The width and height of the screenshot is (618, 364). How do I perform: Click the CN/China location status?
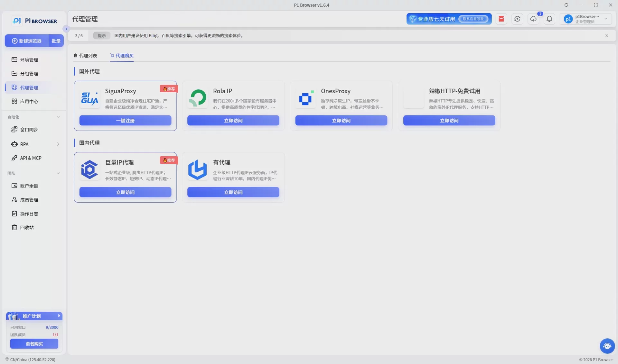pyautogui.click(x=30, y=359)
